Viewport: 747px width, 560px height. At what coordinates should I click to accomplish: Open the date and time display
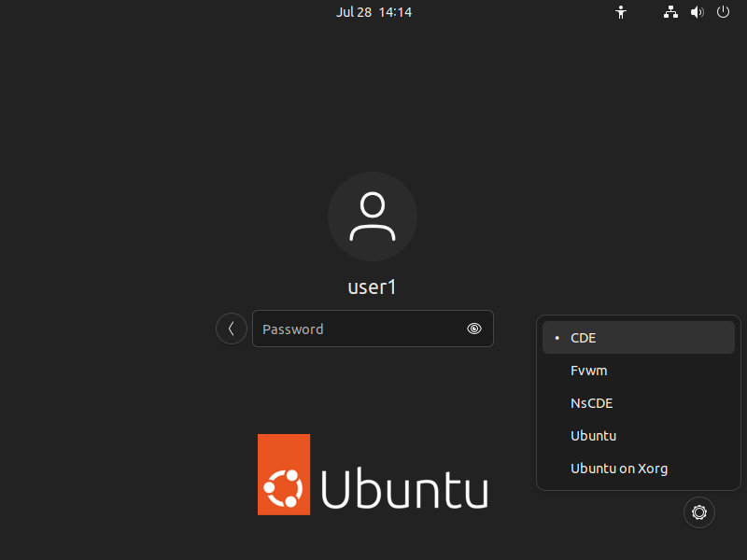[373, 12]
